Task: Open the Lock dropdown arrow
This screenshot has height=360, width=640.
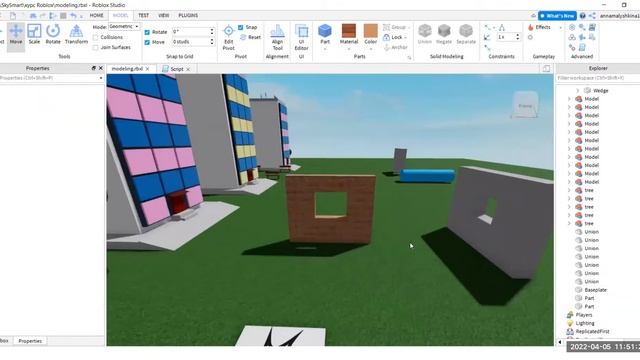Action: click(x=405, y=38)
